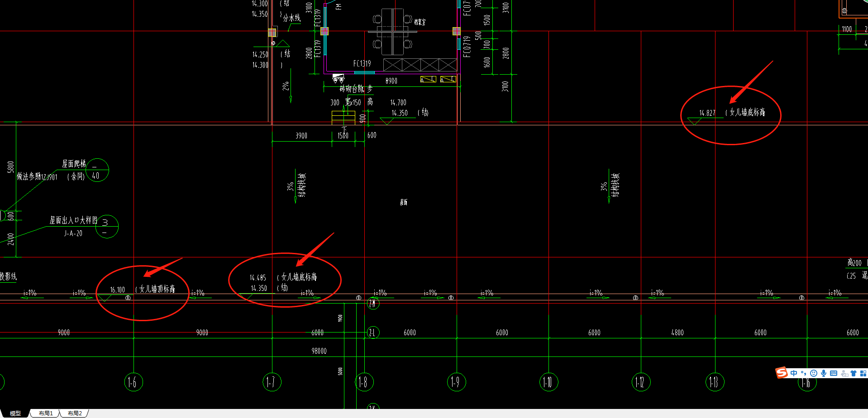This screenshot has width=868, height=418.
Task: Select the 3900 dimension text
Action: [301, 136]
